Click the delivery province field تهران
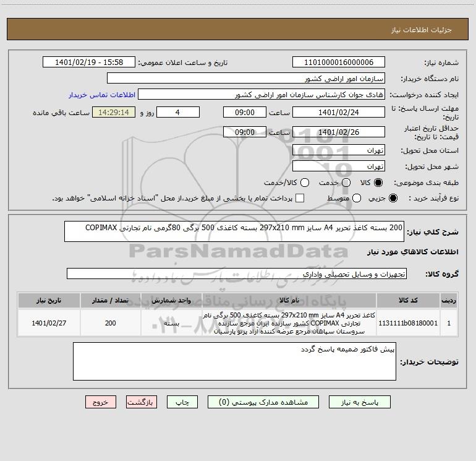The height and width of the screenshot is (461, 476). (x=339, y=150)
